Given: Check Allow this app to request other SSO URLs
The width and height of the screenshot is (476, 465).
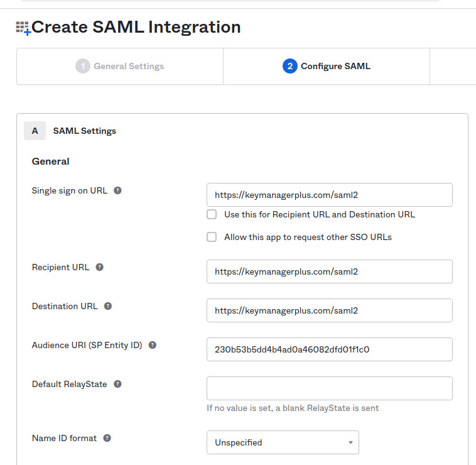Looking at the screenshot, I should pos(212,237).
